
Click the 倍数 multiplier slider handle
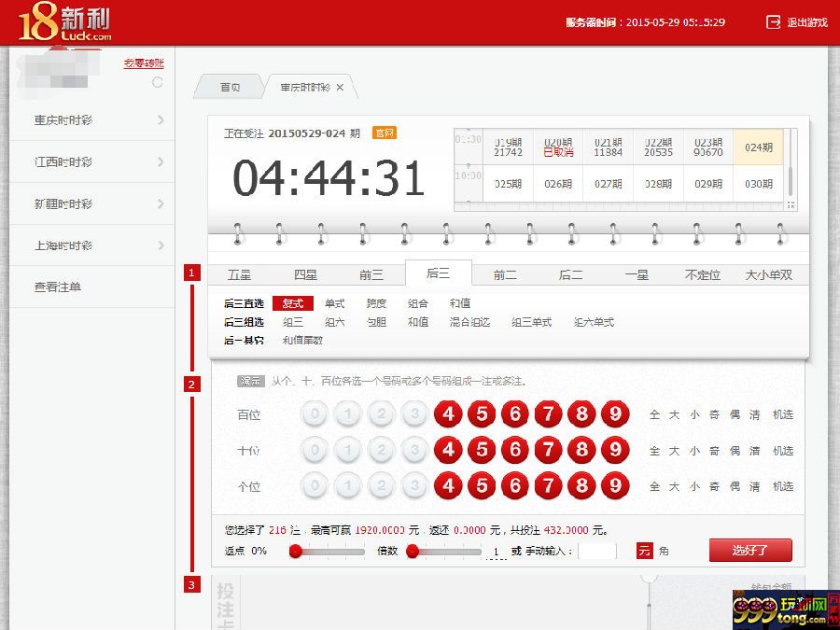click(412, 551)
